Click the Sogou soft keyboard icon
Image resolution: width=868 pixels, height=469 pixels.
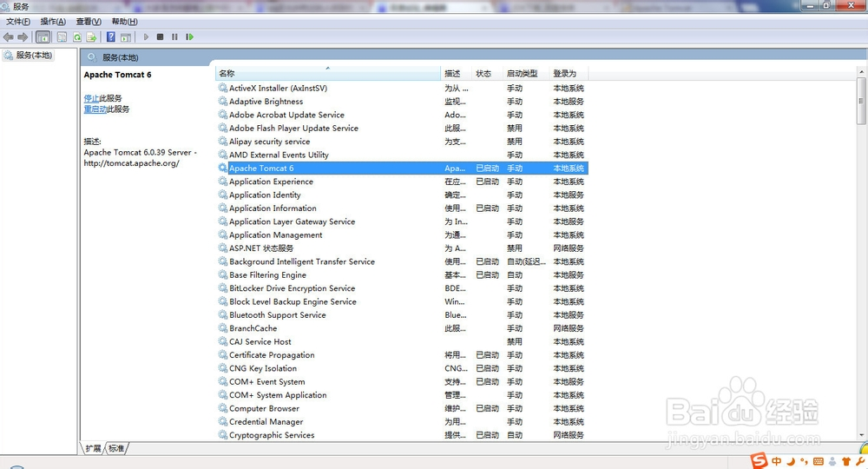pos(819,461)
